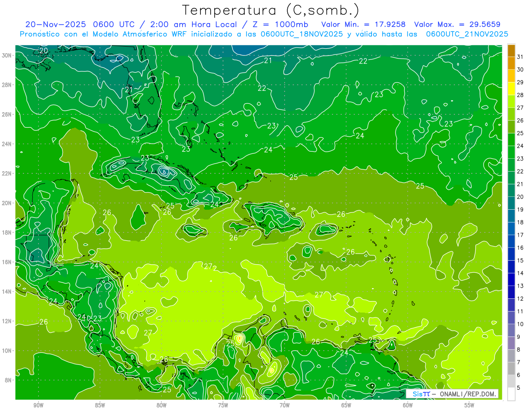Click the 60W longitude axis label
The width and height of the screenshot is (532, 411).
[408, 406]
